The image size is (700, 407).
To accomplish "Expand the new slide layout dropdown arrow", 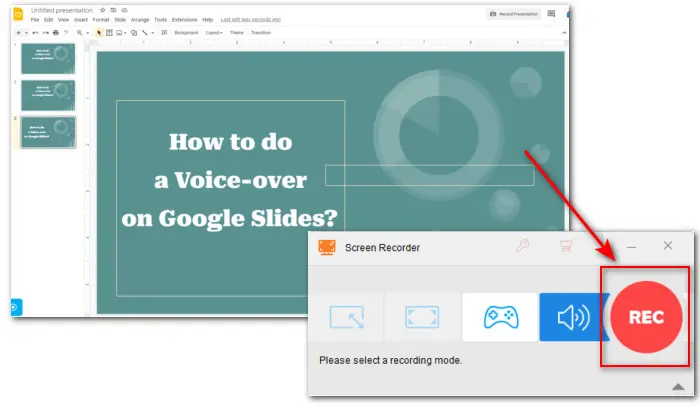I will pyautogui.click(x=26, y=33).
